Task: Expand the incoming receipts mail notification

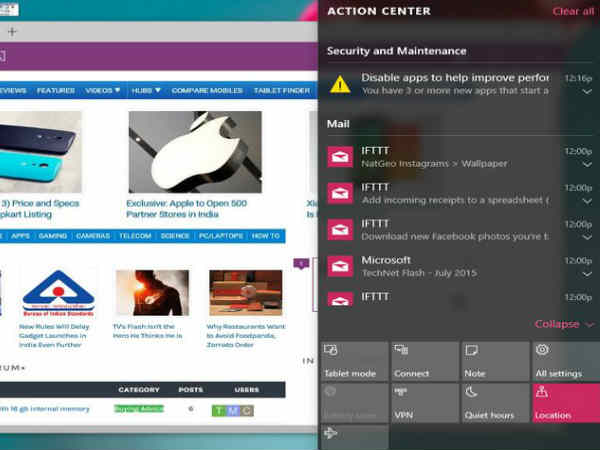Action: (587, 201)
